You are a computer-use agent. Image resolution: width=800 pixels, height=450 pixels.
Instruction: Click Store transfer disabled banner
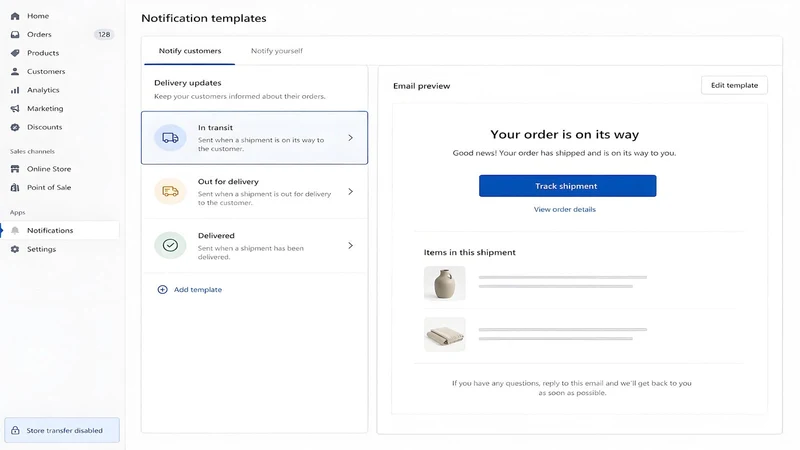[62, 430]
